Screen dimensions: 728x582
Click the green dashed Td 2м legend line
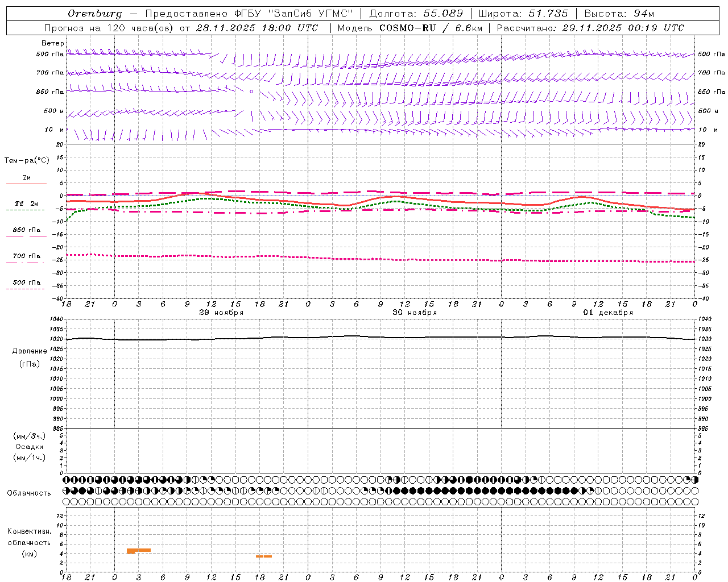coord(26,210)
